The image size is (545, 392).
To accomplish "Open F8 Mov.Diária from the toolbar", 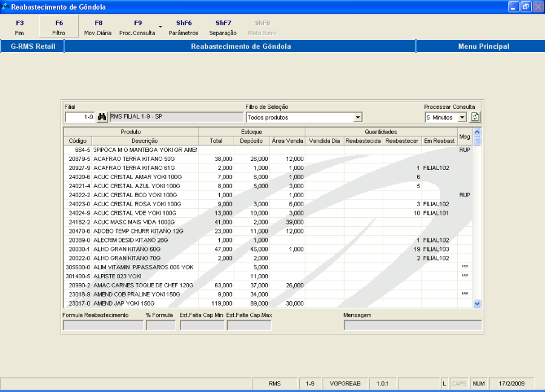I will click(98, 27).
